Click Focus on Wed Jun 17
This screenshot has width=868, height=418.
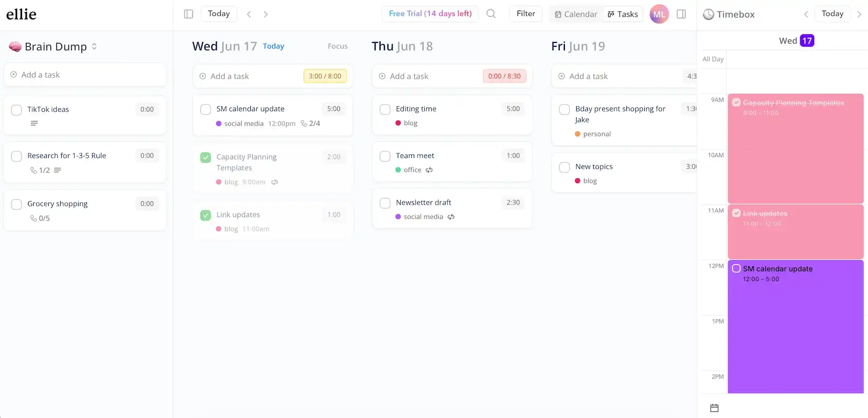click(338, 46)
